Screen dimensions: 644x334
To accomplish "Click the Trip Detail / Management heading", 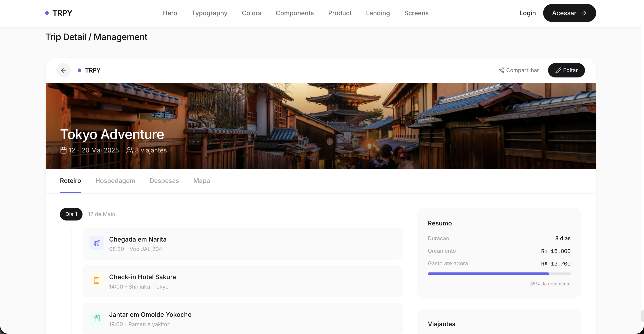I will [96, 37].
